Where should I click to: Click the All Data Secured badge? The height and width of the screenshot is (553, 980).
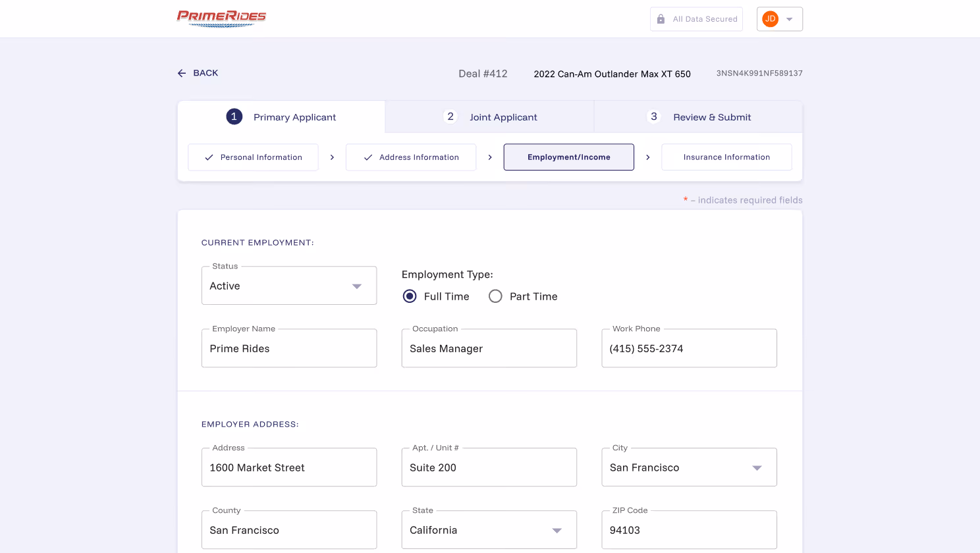click(696, 19)
